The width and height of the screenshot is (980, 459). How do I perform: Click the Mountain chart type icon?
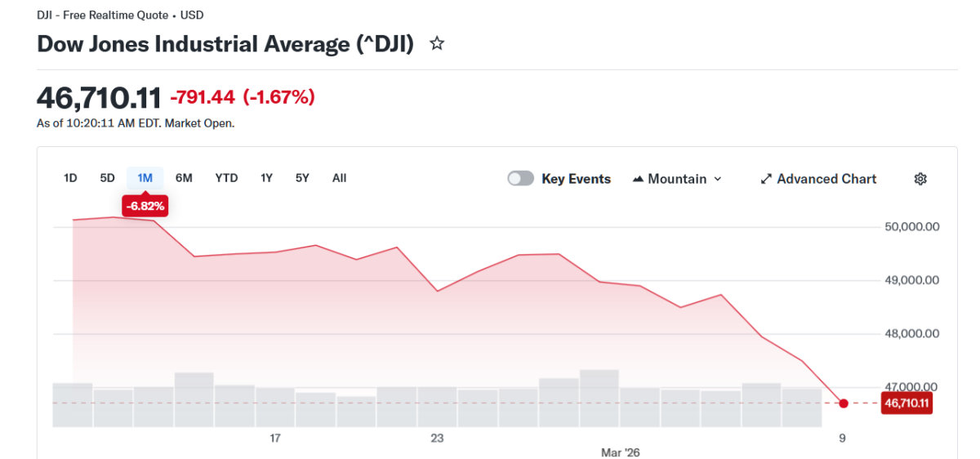(639, 179)
